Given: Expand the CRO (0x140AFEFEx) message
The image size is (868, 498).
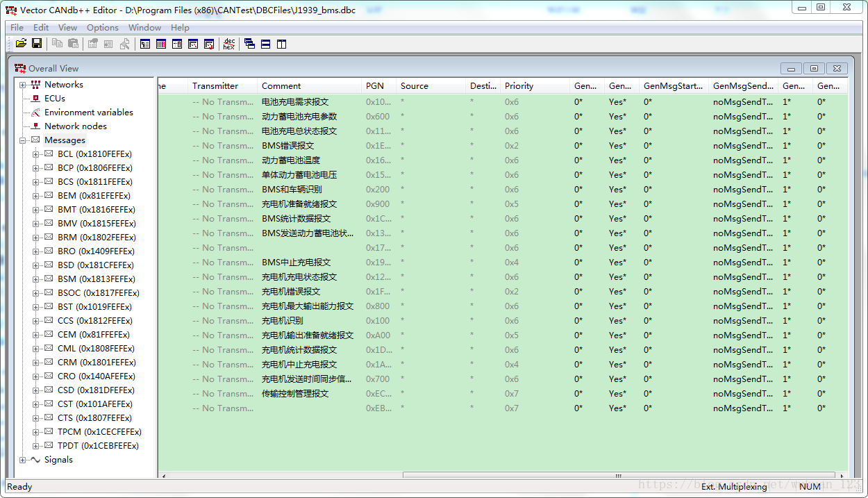Looking at the screenshot, I should coord(36,376).
